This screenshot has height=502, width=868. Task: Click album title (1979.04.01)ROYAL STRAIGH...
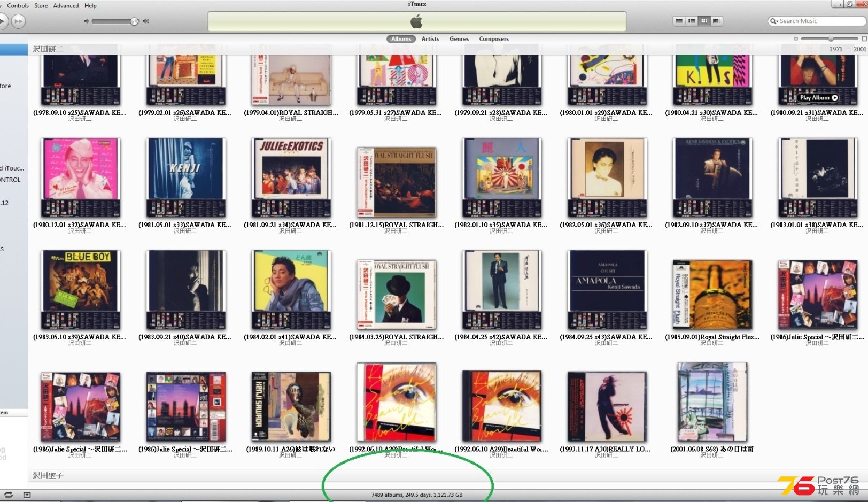click(x=291, y=113)
